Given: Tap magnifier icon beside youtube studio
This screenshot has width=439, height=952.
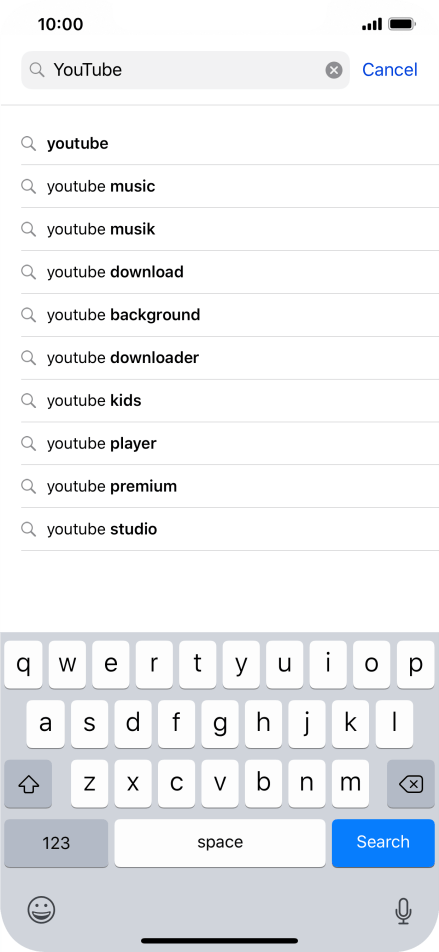Looking at the screenshot, I should coord(29,529).
